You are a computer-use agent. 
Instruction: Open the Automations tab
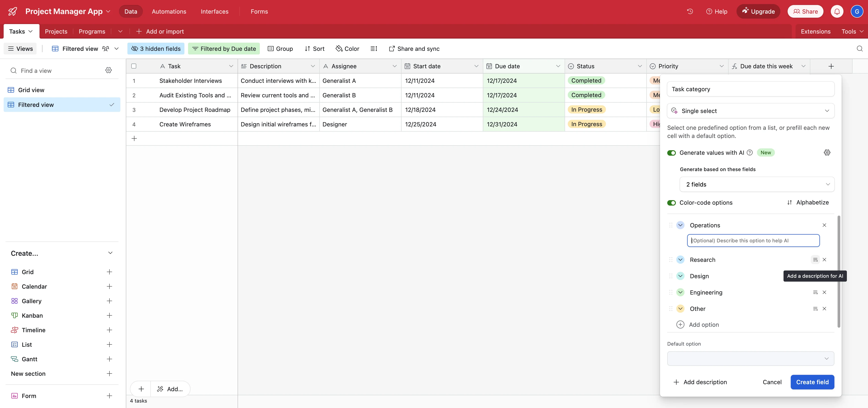pos(169,11)
